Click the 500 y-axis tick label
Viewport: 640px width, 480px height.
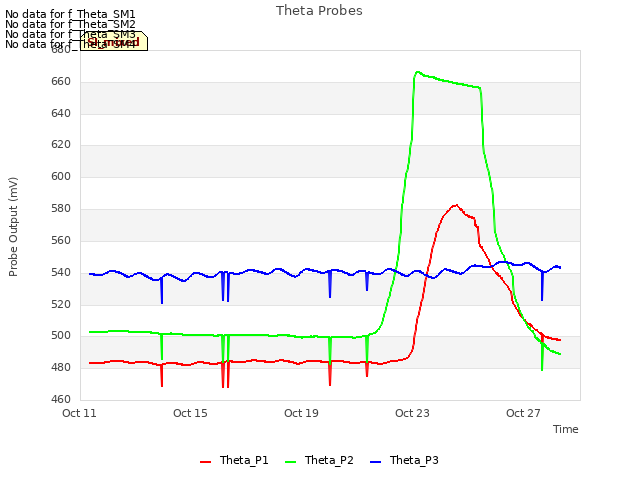61,336
